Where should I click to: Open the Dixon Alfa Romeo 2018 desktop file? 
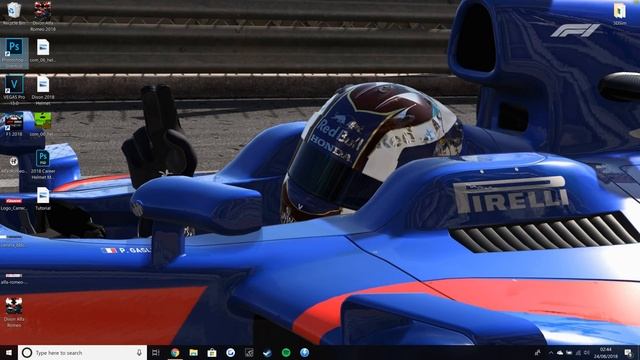[43, 16]
